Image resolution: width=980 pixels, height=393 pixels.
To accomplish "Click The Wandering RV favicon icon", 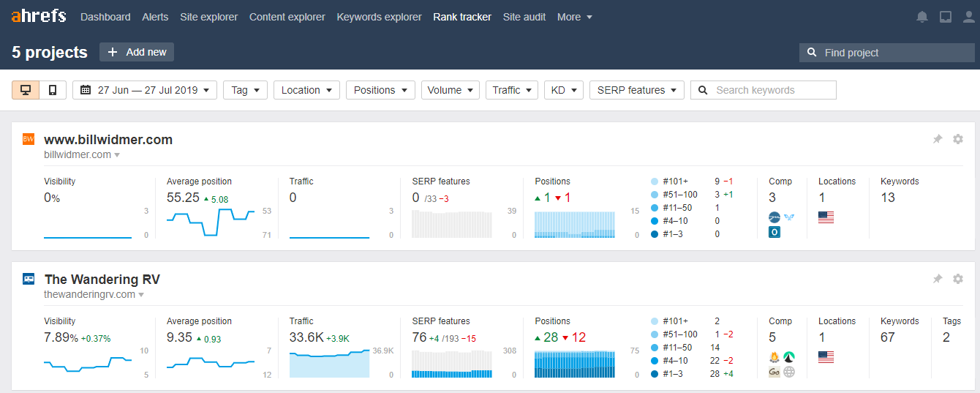I will 29,279.
